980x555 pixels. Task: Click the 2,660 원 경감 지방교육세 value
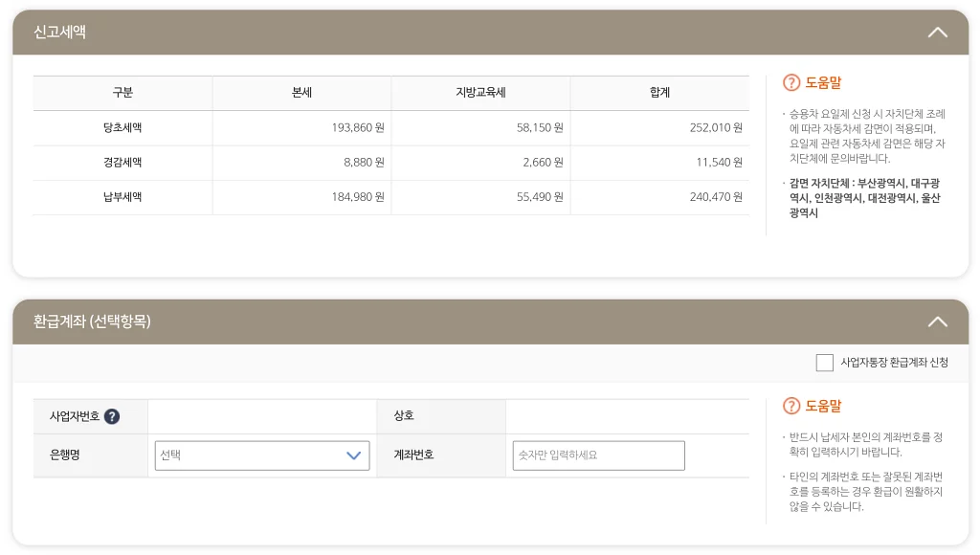543,163
